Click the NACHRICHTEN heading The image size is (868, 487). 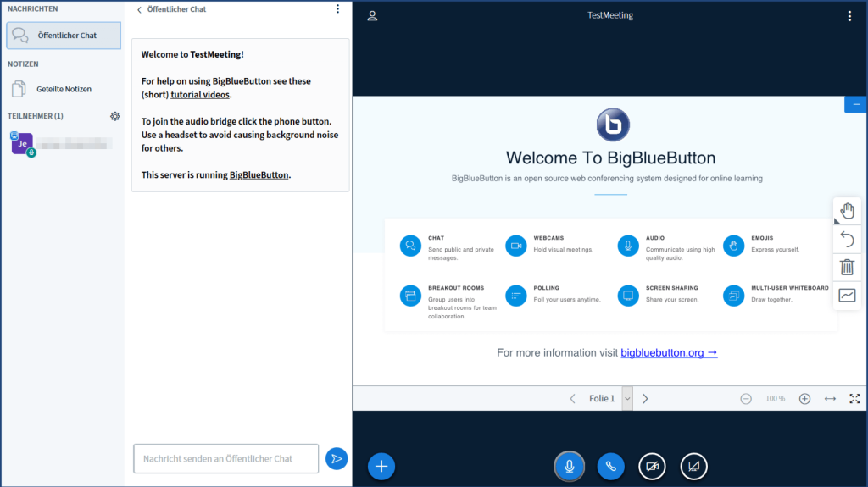tap(33, 8)
